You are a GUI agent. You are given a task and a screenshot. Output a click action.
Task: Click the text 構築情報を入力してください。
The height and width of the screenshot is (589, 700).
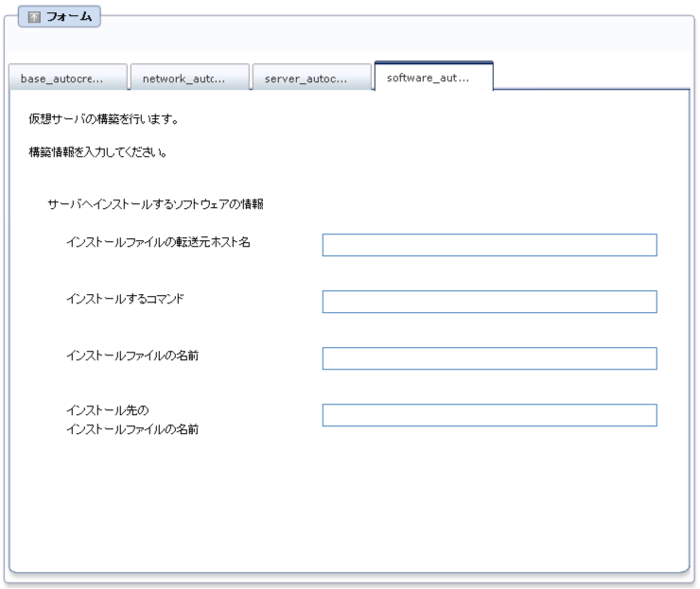[x=97, y=152]
